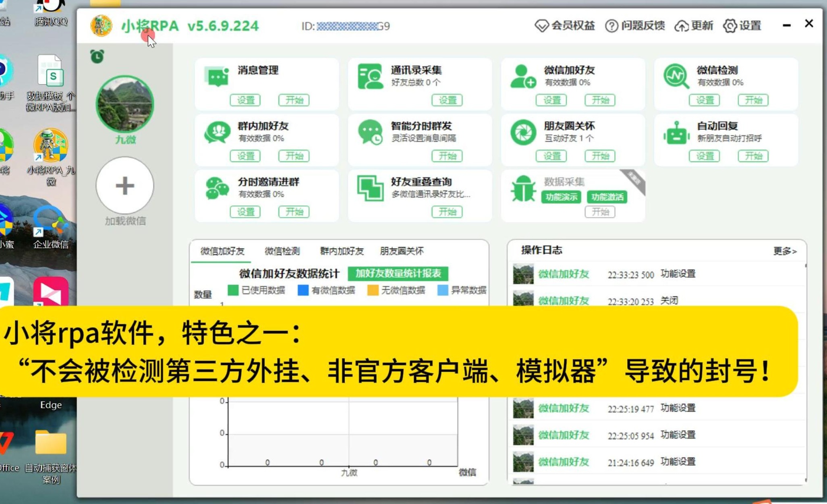This screenshot has width=827, height=504.
Task: Select the 群内加好友 group add-friend icon
Action: pyautogui.click(x=217, y=132)
